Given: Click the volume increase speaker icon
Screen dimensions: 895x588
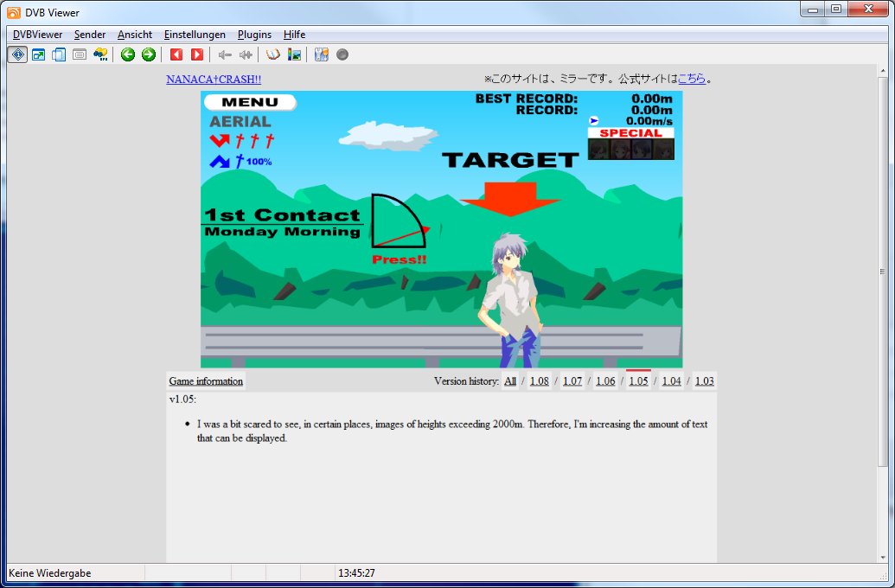Looking at the screenshot, I should click(246, 54).
